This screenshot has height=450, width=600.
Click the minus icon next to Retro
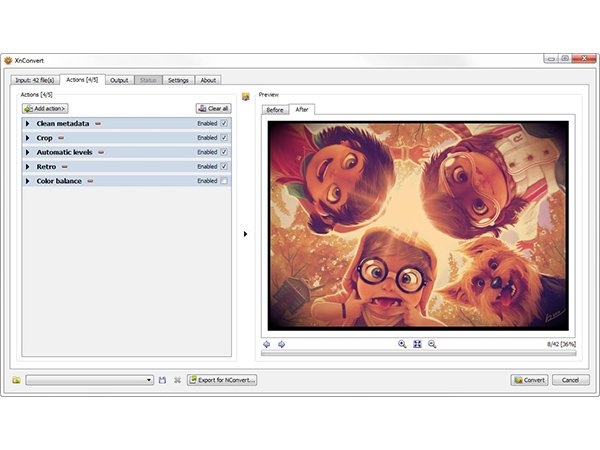(65, 167)
